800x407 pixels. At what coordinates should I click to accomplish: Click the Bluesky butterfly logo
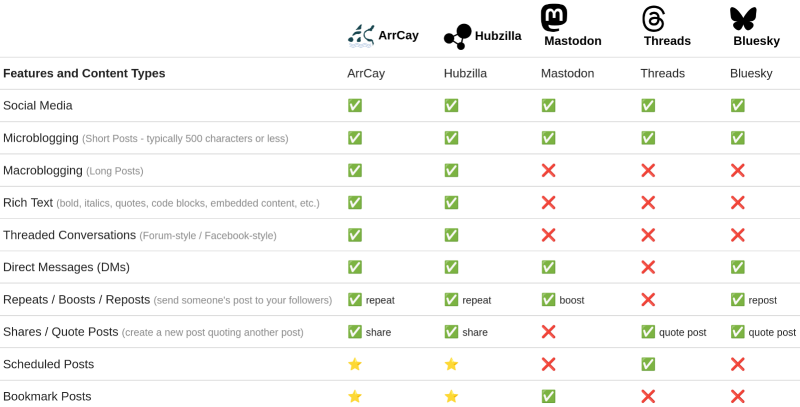click(x=743, y=19)
